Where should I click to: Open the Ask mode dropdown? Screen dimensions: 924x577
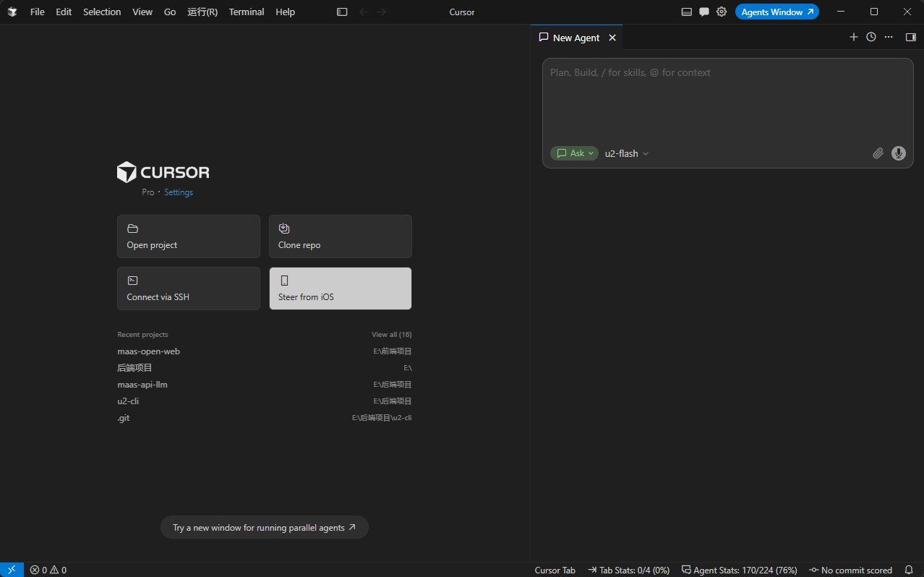[x=575, y=153]
